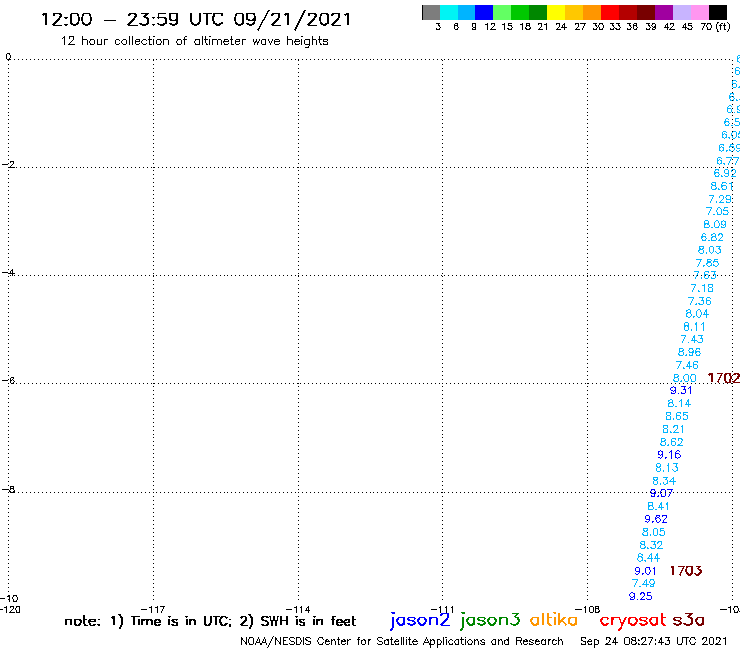Click the dark blue value 9.31

click(x=681, y=390)
